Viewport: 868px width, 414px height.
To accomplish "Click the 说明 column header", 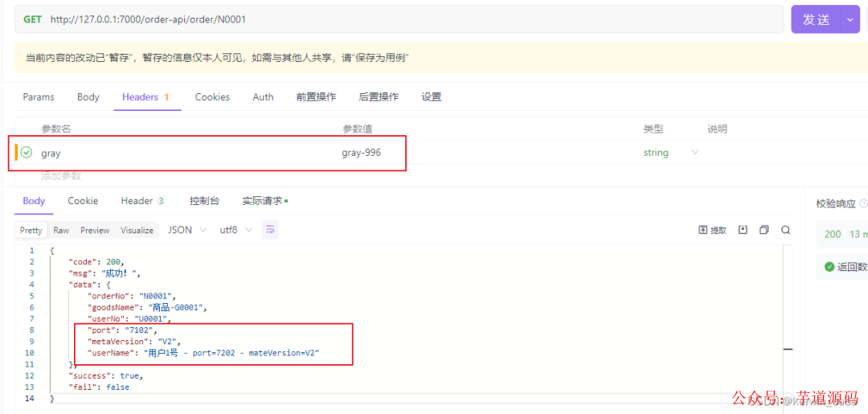I will [x=717, y=129].
